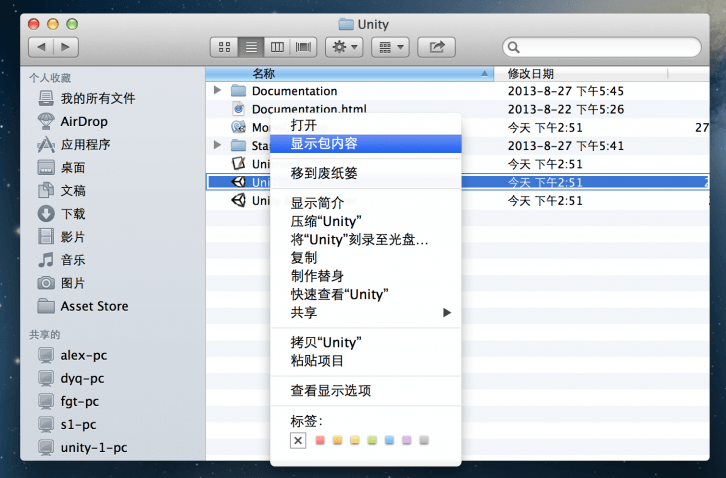Viewport: 726px width, 478px height.
Task: Open the 下载 folder in sidebar
Action: point(73,213)
